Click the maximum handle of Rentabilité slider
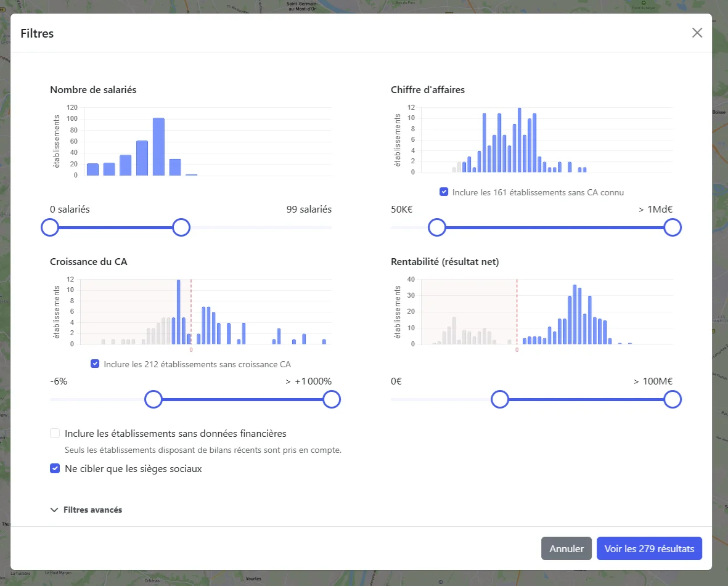This screenshot has height=586, width=728. (x=672, y=400)
